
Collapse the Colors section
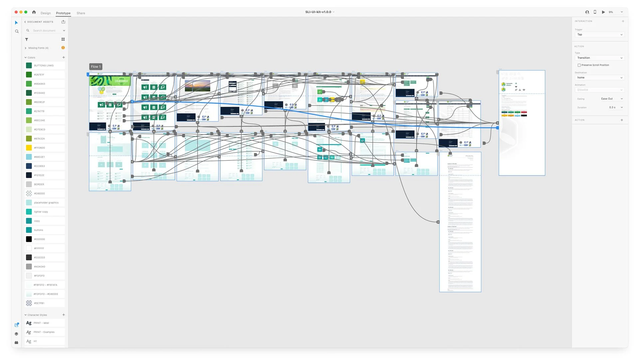pos(25,57)
